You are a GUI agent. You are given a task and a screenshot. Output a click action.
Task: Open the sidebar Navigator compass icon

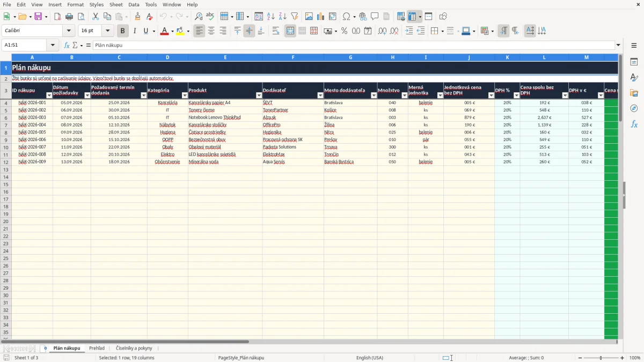coord(634,108)
